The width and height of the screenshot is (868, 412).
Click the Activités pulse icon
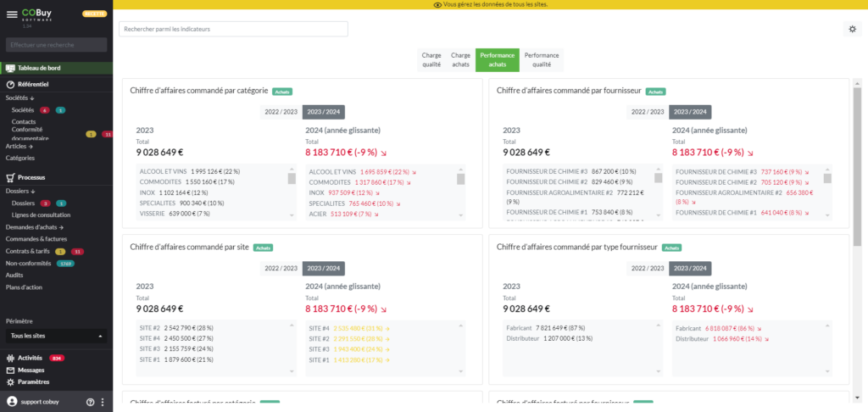click(x=11, y=358)
